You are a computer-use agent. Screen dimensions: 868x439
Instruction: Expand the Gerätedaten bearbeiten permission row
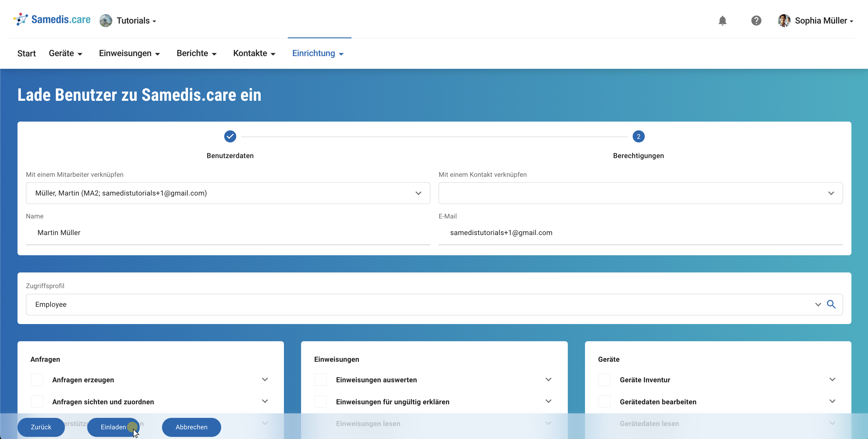click(x=832, y=401)
